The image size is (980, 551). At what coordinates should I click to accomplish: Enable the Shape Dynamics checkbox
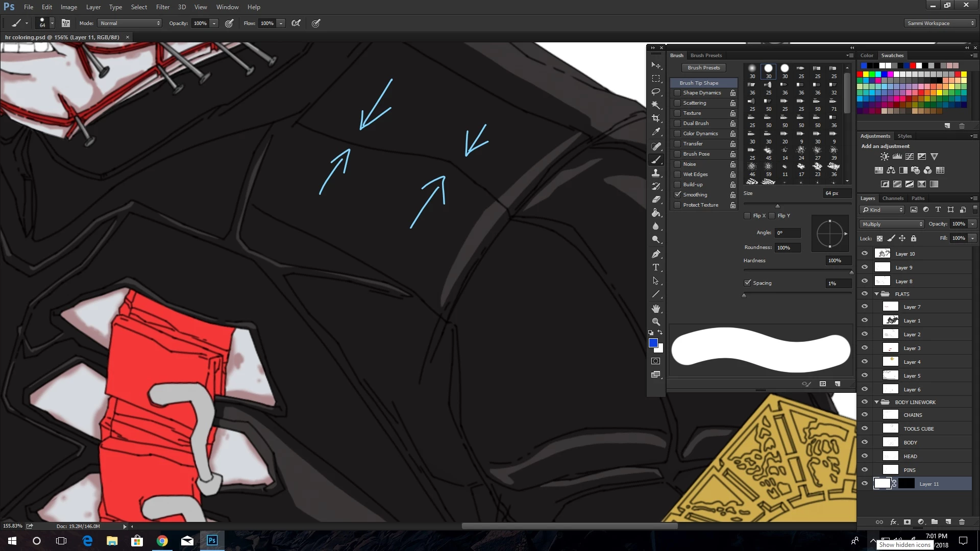(677, 93)
